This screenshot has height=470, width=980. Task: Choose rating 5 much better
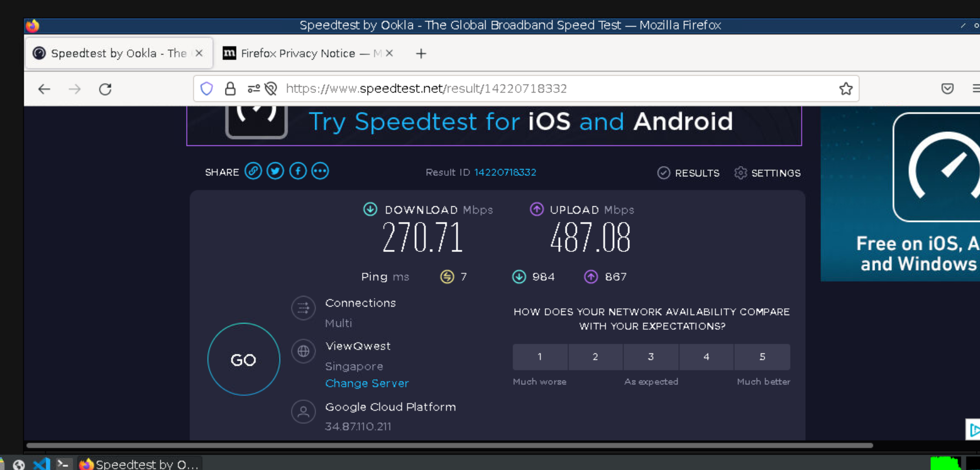point(762,357)
